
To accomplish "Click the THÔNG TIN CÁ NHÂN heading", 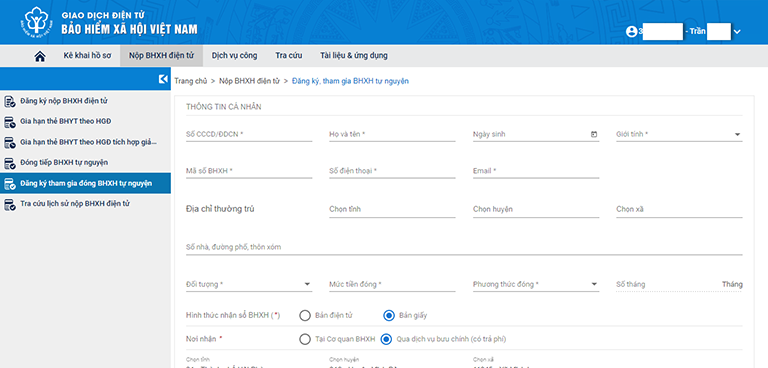I will [223, 107].
